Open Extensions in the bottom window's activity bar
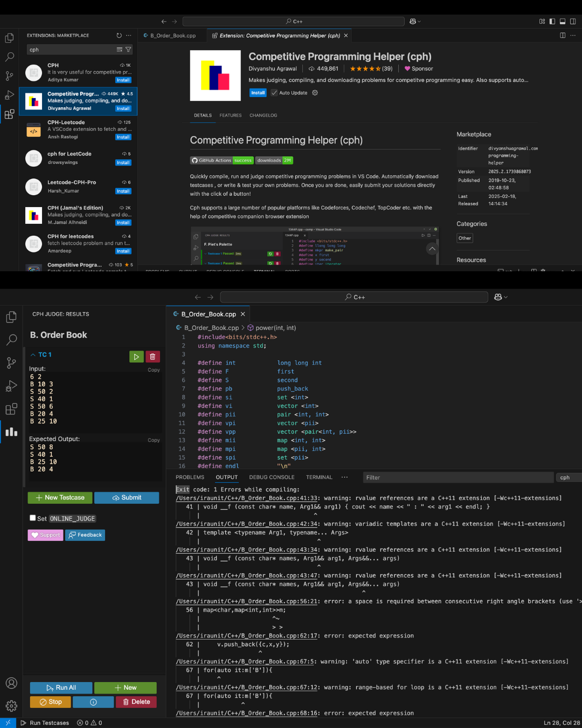This screenshot has height=728, width=582. tap(11, 409)
